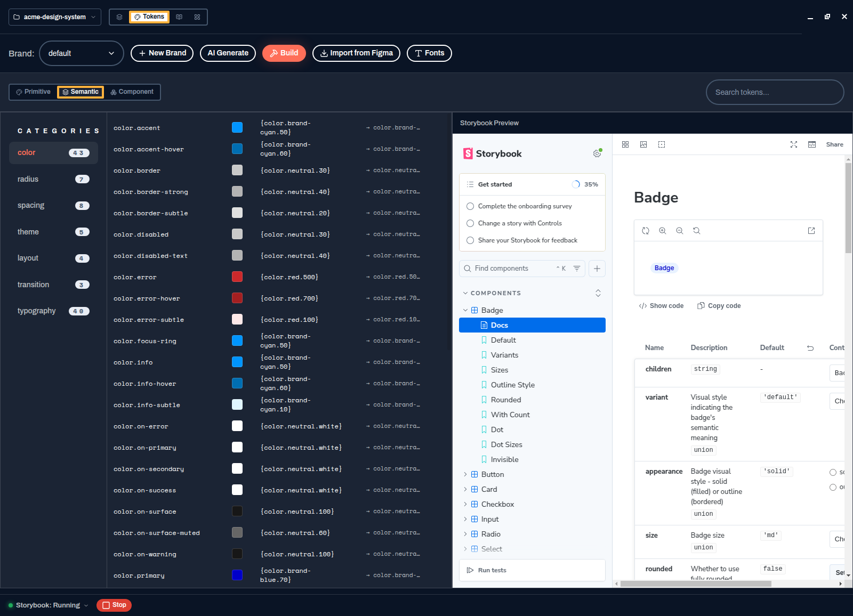Select the typography category
Viewport: 853px width, 616px height.
pyautogui.click(x=53, y=311)
